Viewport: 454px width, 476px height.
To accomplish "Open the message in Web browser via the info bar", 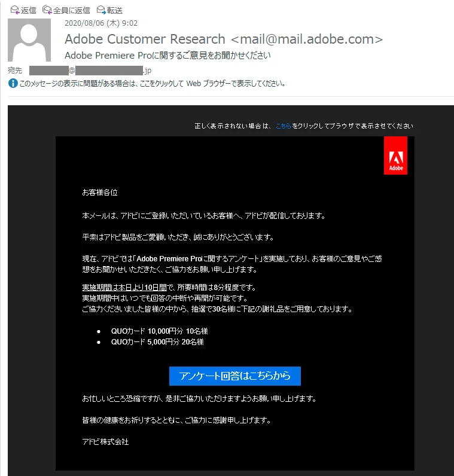I will [152, 84].
